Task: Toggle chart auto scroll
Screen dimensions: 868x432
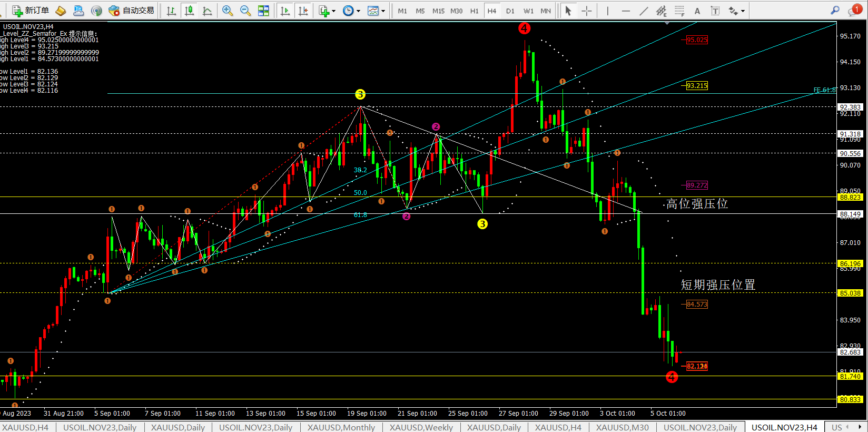Action: (x=285, y=11)
